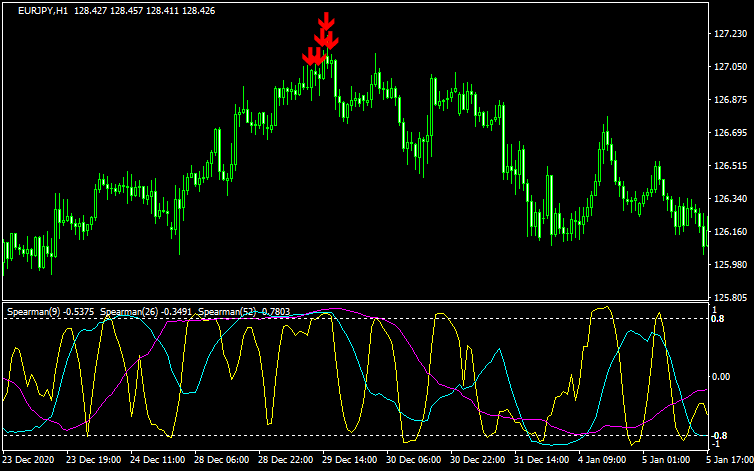
Task: Click the 28 Dec 06:00 time label
Action: 223,461
